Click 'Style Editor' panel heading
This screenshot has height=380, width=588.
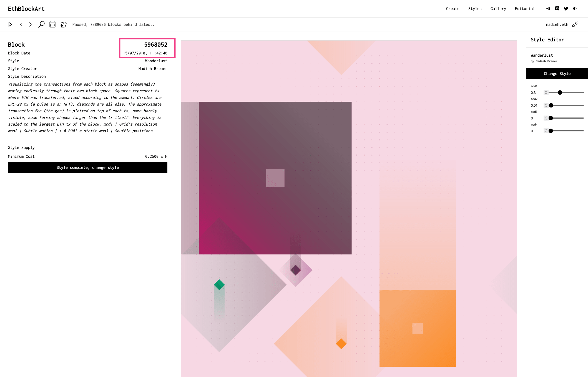tap(547, 40)
